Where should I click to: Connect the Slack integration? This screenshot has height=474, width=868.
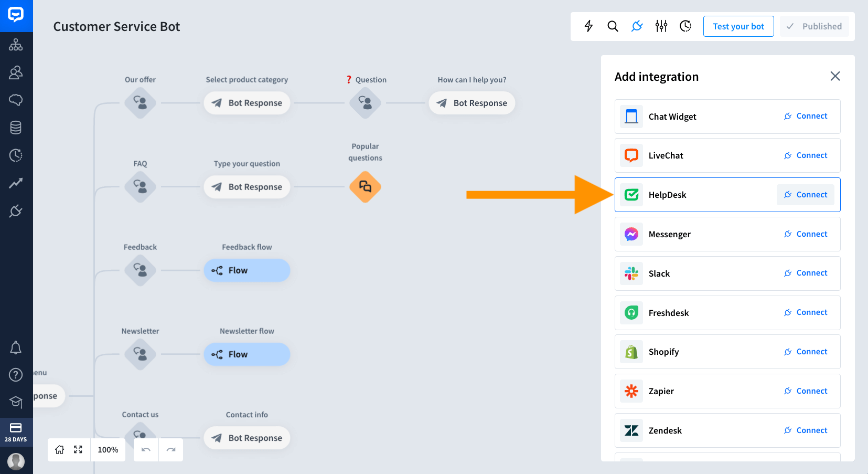point(806,273)
